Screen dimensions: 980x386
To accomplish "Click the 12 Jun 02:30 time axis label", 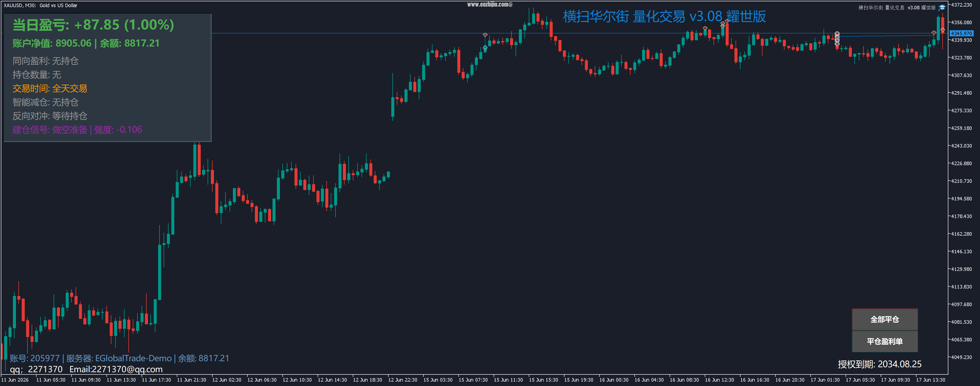I will [227, 380].
